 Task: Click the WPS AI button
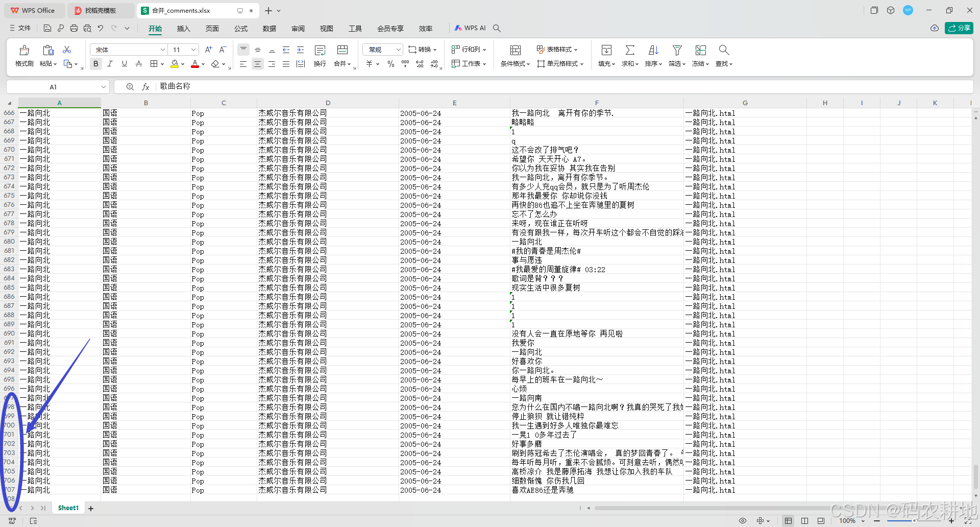pyautogui.click(x=470, y=28)
